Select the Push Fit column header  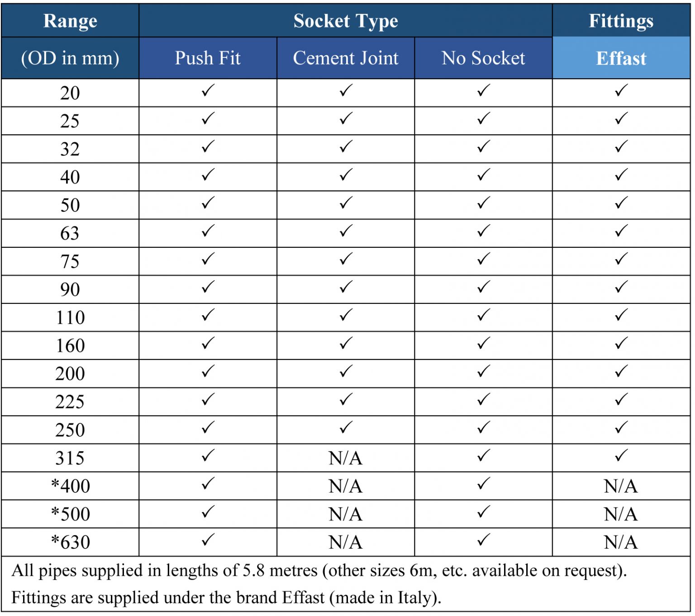coord(208,58)
